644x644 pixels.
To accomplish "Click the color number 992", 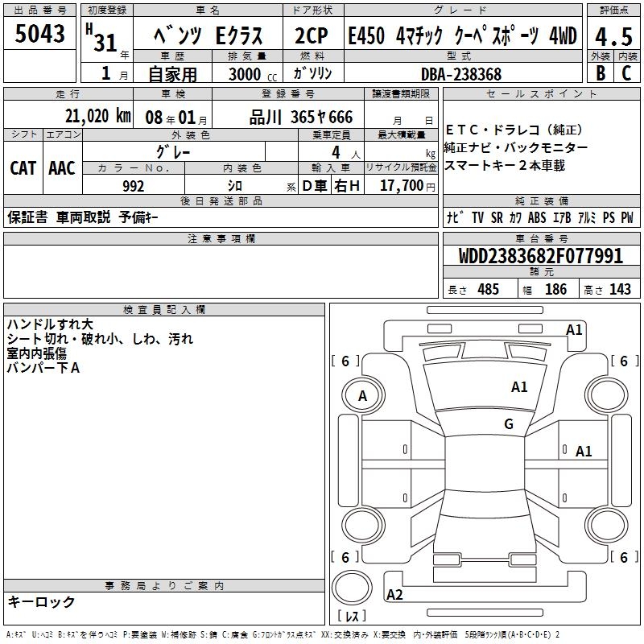I will (133, 186).
